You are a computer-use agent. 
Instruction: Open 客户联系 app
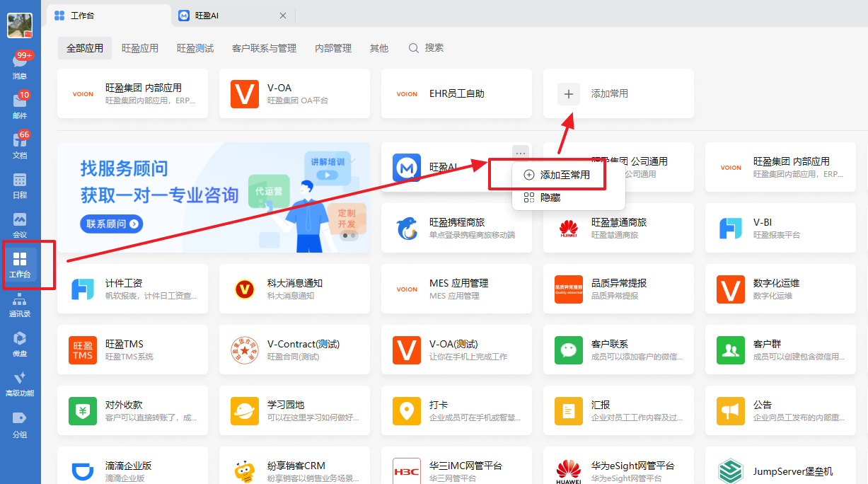click(x=619, y=350)
